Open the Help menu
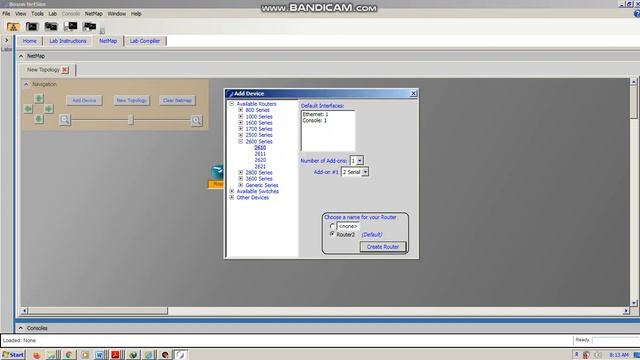Screen dimensions: 640x360 coord(136,13)
